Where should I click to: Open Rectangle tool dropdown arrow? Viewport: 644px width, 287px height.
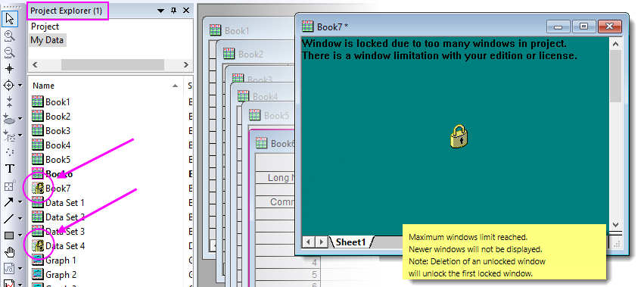20,236
